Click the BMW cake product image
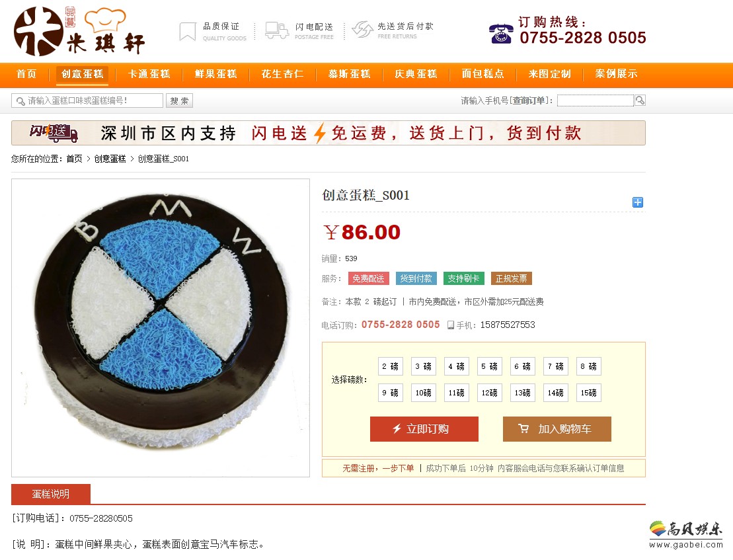The image size is (733, 560). 161,328
